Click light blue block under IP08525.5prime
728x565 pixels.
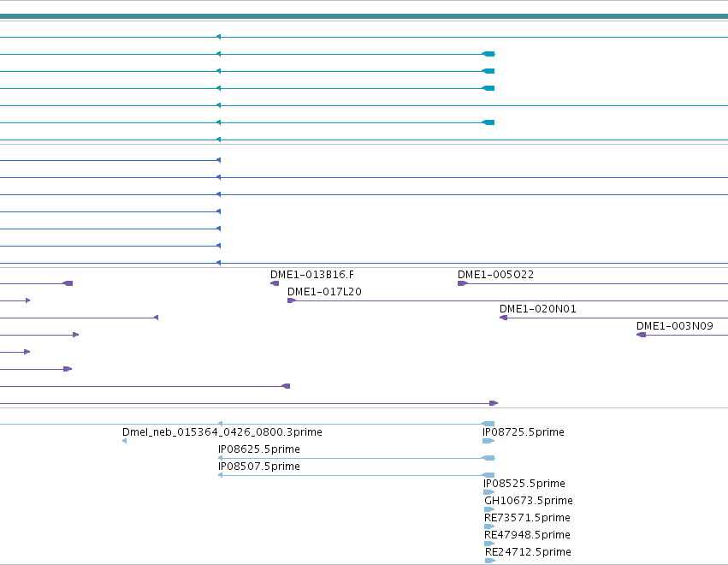click(488, 492)
